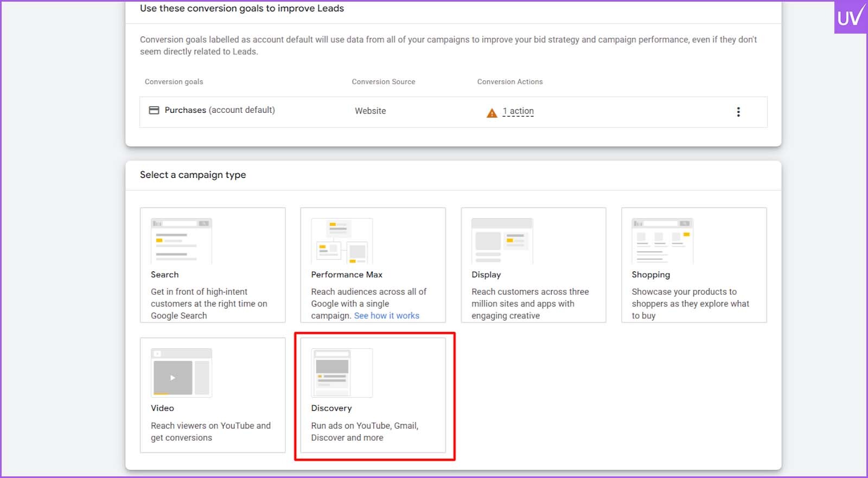Select the Search campaign illustration

181,241
